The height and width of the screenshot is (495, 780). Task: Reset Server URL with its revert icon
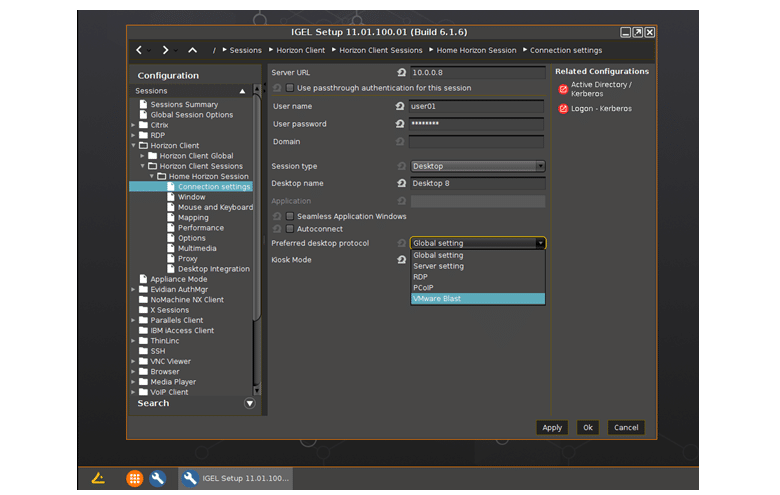pos(401,73)
